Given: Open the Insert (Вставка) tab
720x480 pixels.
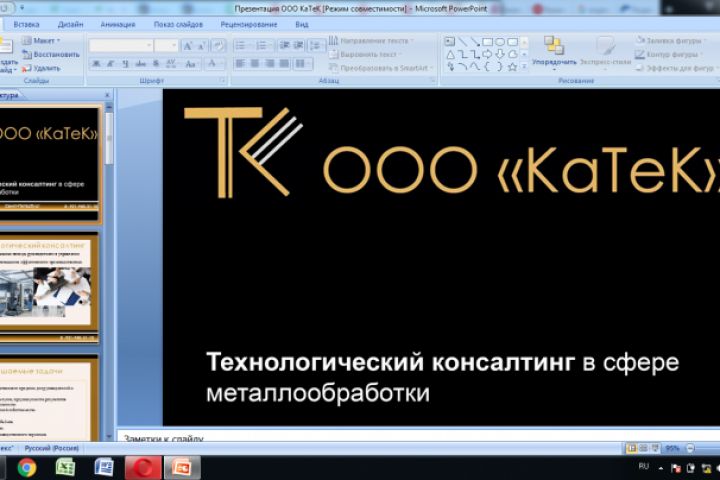Looking at the screenshot, I should click(x=26, y=24).
